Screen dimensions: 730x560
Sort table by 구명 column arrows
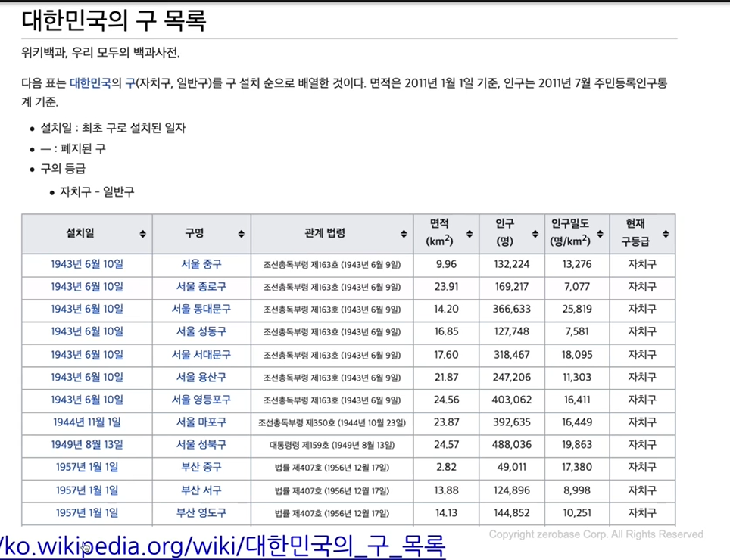point(241,234)
